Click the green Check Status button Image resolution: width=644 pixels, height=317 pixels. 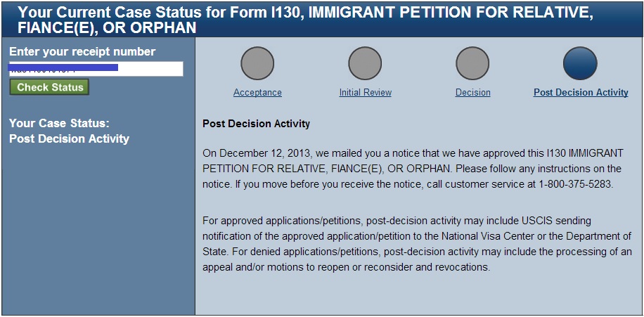[49, 87]
